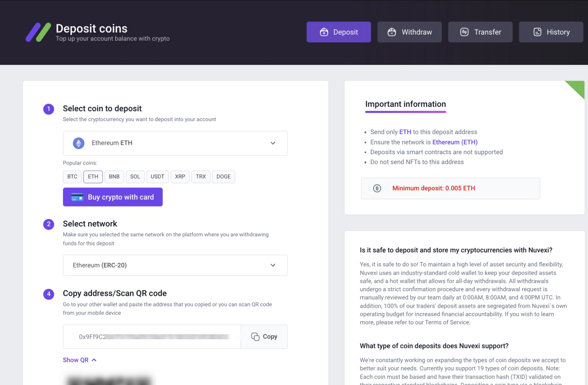Choose the XRP popular coin chip
Screen dimensions: 588x385
(180, 177)
